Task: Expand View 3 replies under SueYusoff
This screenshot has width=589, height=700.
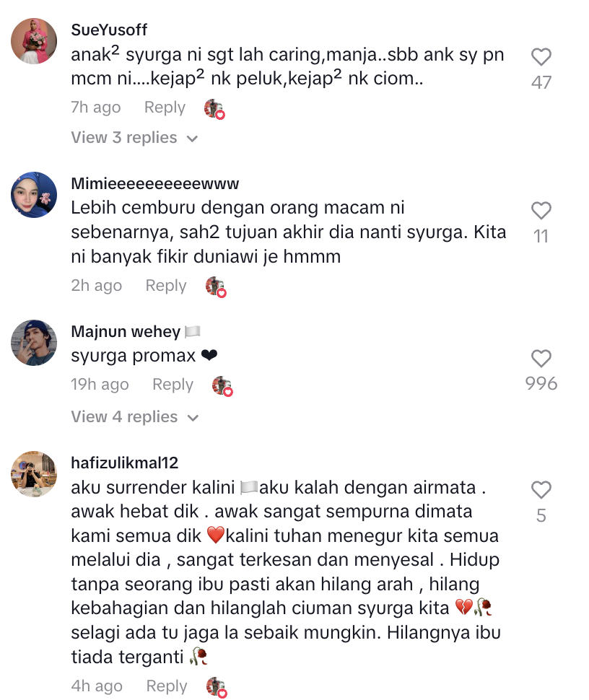Action: click(x=134, y=138)
